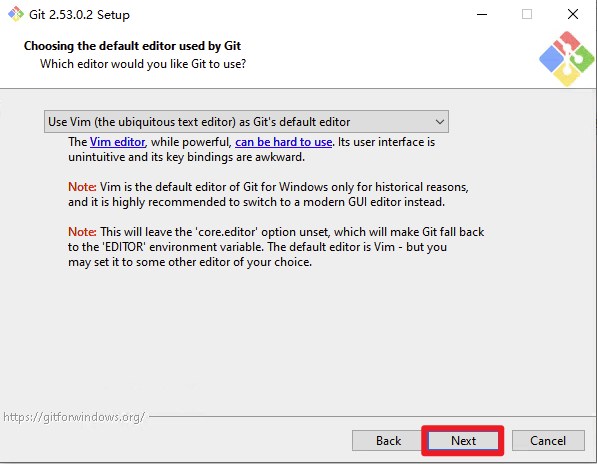The height and width of the screenshot is (464, 597).
Task: Expand the editor list using the chevron arrow
Action: tap(440, 122)
